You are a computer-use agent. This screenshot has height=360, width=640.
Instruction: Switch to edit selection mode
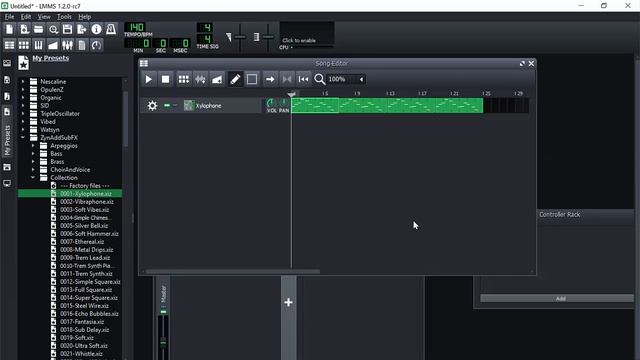[252, 79]
